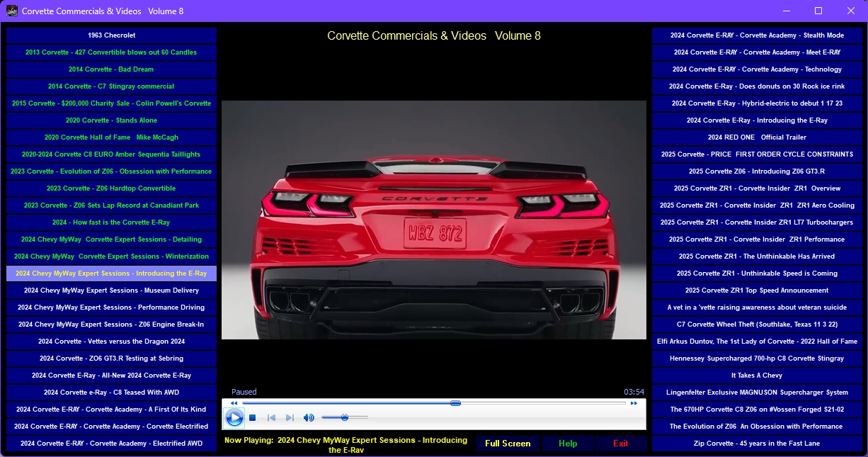Play 2023 Corvette Z06 Hardtop Convertible
The width and height of the screenshot is (868, 457).
pos(111,188)
